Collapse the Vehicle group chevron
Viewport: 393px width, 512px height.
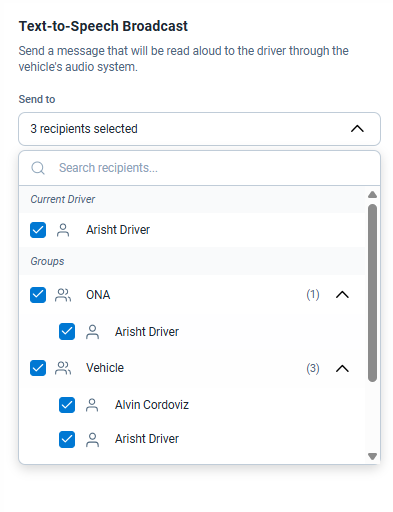pos(342,368)
